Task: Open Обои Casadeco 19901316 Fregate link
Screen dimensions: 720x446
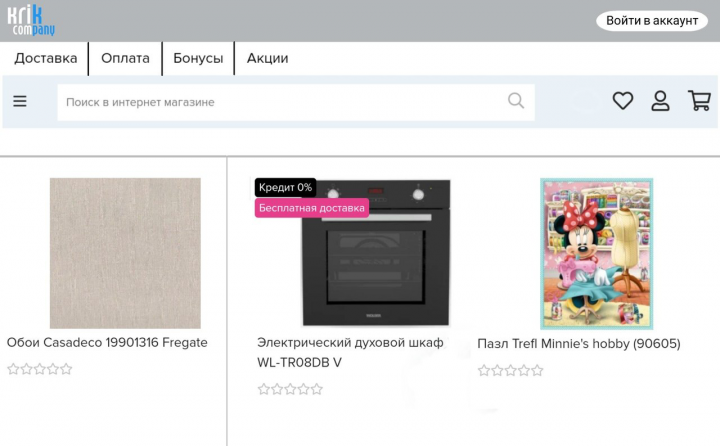Action: click(x=107, y=343)
